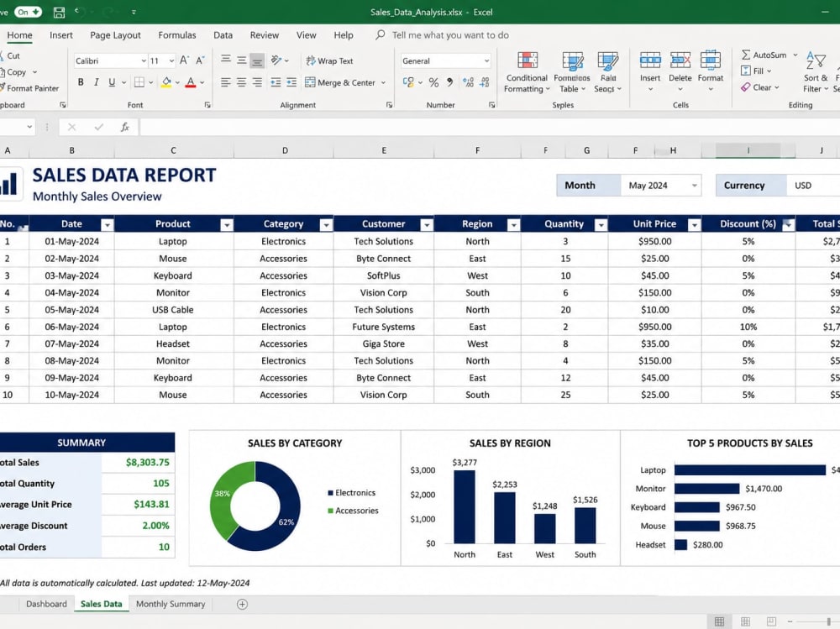Apply Italic formatting icon

point(96,82)
